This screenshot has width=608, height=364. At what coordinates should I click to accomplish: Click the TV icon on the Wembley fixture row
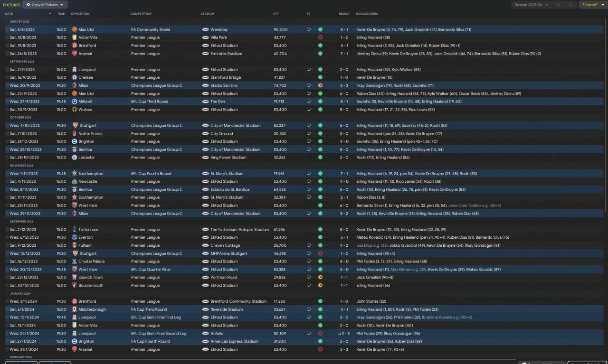click(308, 29)
